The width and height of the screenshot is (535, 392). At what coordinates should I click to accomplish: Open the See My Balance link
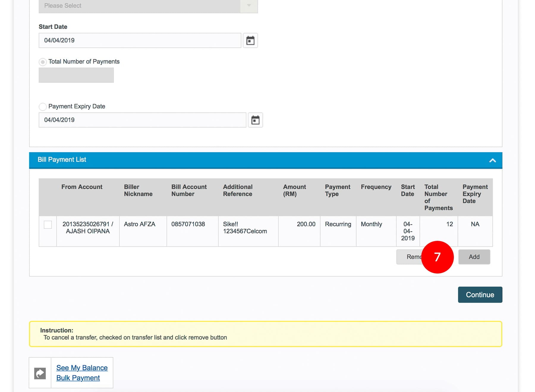[x=82, y=368]
